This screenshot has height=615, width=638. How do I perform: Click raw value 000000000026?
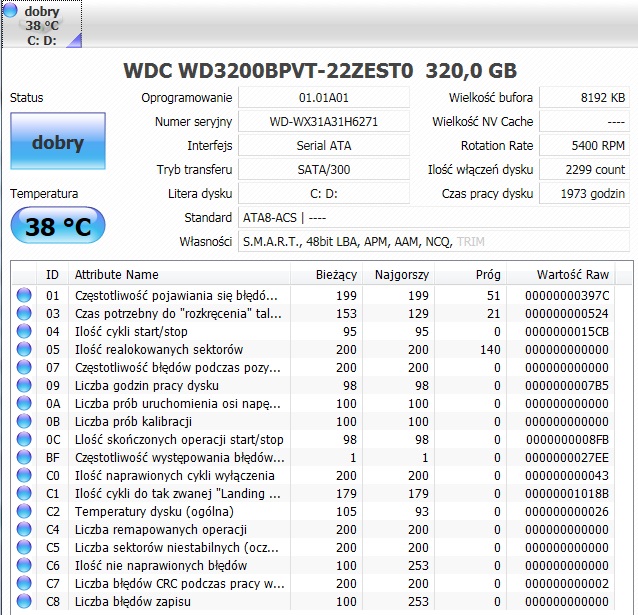point(567,512)
